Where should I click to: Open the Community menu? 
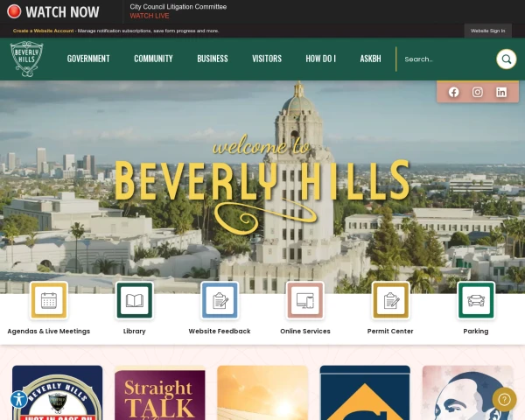[153, 59]
